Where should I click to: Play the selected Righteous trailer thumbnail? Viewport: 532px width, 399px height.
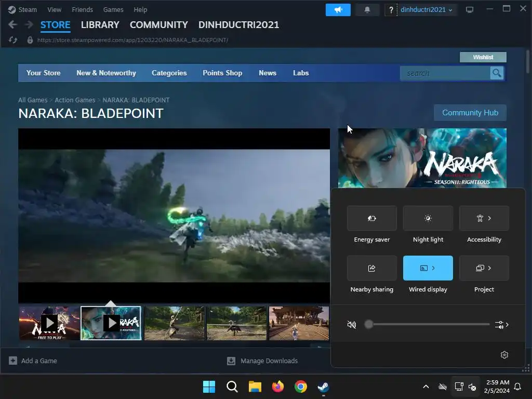(x=111, y=323)
